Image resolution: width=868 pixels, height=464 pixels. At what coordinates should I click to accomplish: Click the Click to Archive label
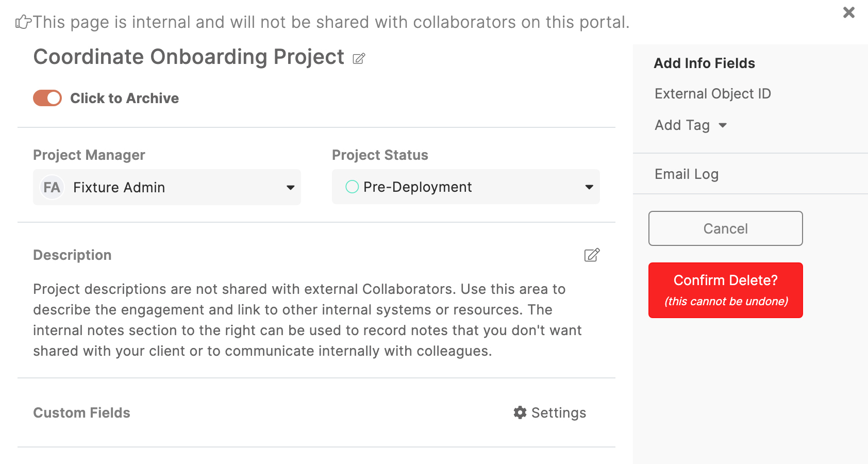point(124,98)
